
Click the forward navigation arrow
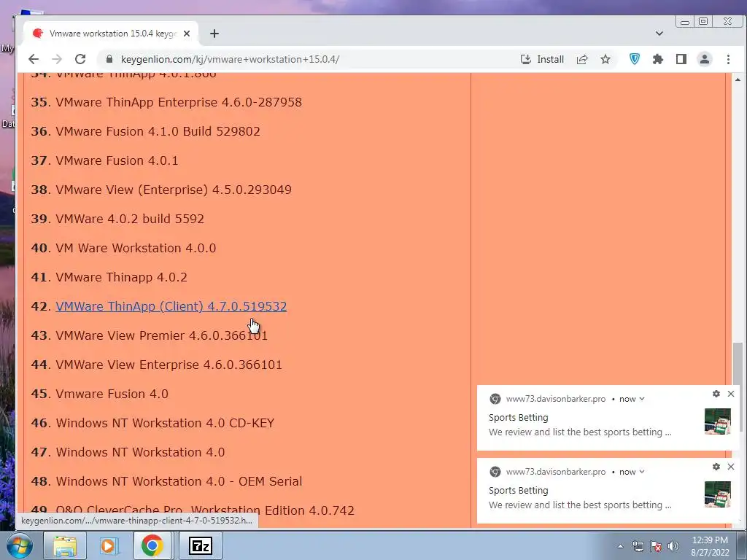pyautogui.click(x=57, y=59)
